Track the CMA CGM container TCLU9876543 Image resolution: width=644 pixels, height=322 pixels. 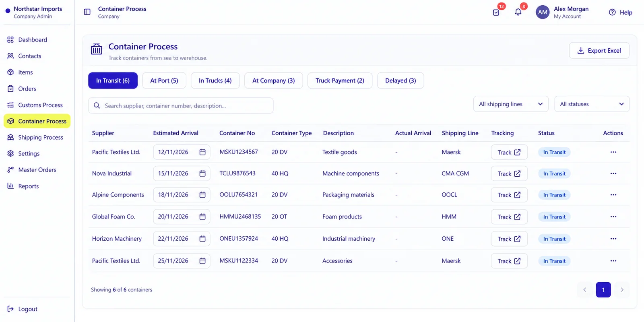pyautogui.click(x=509, y=173)
